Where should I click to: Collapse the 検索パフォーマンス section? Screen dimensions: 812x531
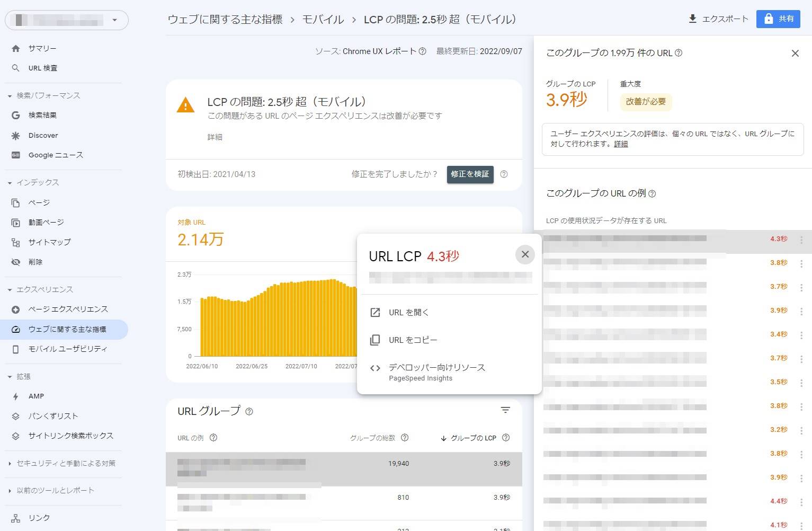pyautogui.click(x=10, y=96)
